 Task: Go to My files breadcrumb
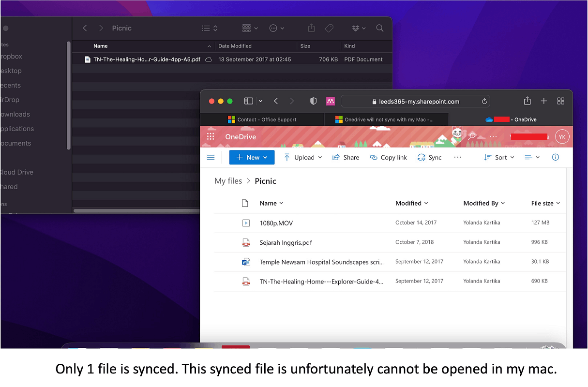pos(228,181)
